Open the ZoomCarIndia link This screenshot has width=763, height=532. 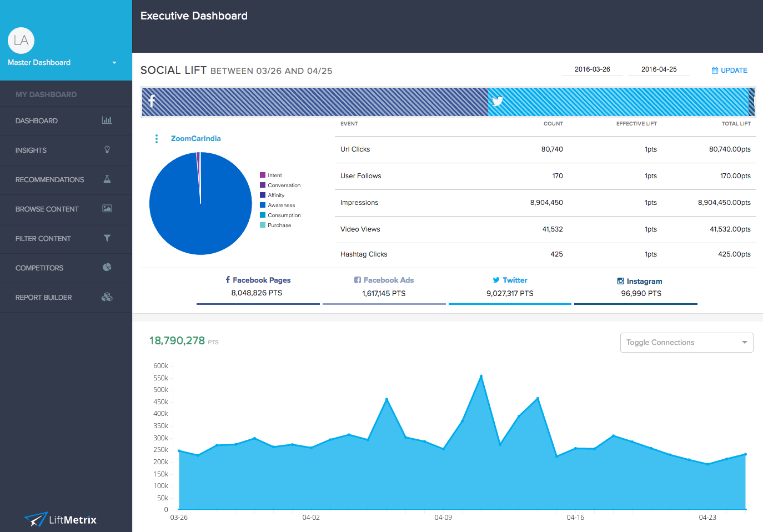(x=195, y=139)
